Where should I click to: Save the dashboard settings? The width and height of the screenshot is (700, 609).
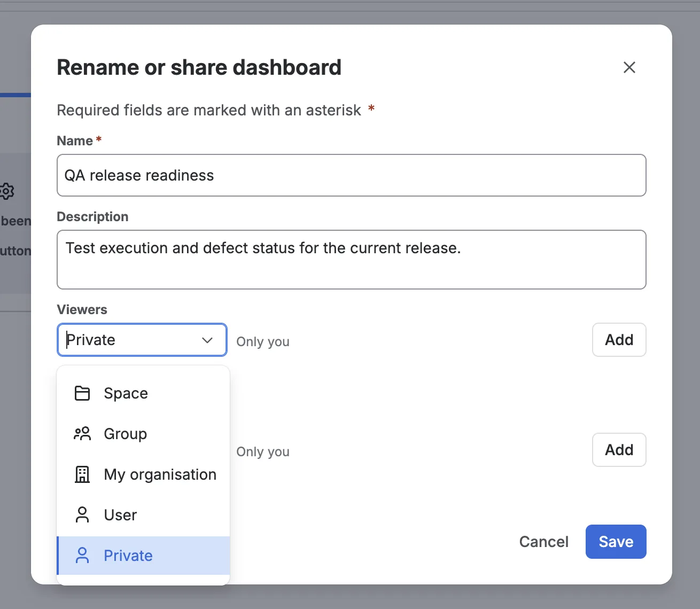click(616, 542)
